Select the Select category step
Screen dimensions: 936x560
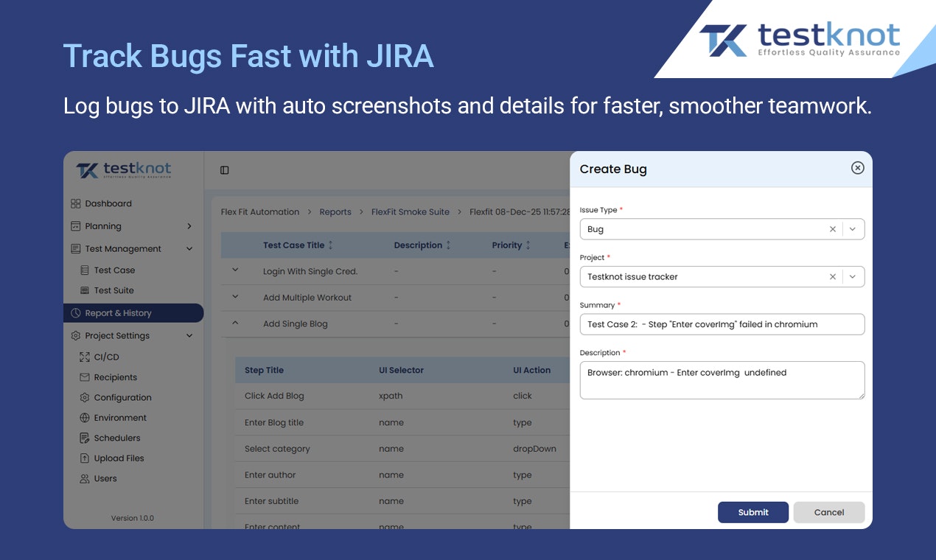click(x=277, y=449)
